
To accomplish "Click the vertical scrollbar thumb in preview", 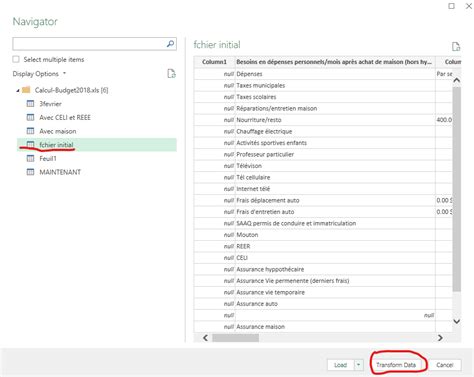I will click(457, 189).
